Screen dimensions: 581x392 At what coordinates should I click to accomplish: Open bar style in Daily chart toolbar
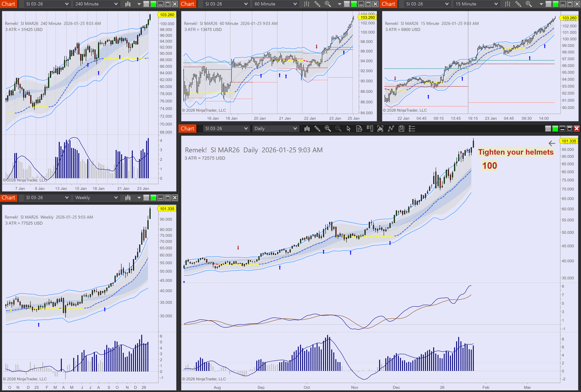[307, 128]
